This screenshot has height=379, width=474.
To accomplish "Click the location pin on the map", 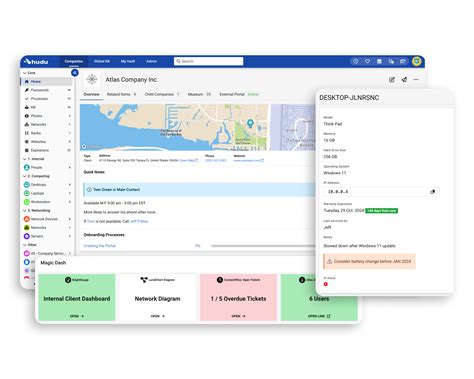I will tap(250, 124).
